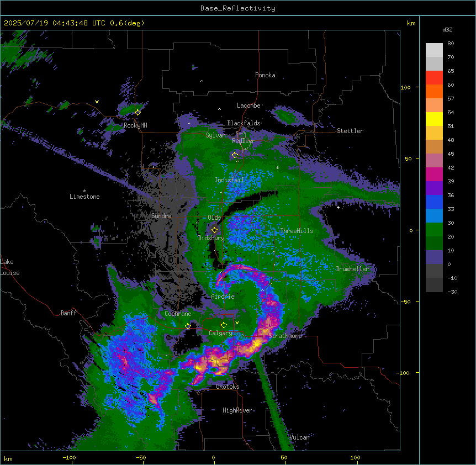Click the Lacombe city label
The width and height of the screenshot is (476, 465).
pos(248,105)
